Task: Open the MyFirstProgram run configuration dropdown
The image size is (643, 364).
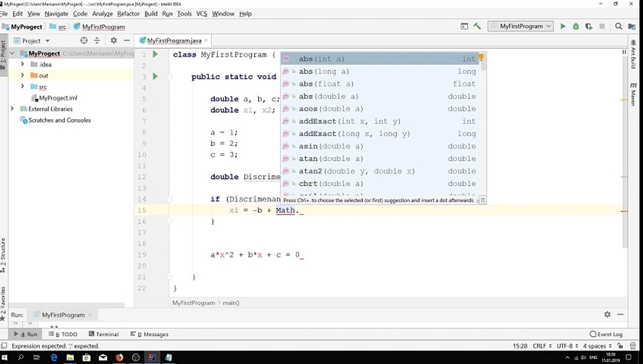Action: pyautogui.click(x=520, y=26)
